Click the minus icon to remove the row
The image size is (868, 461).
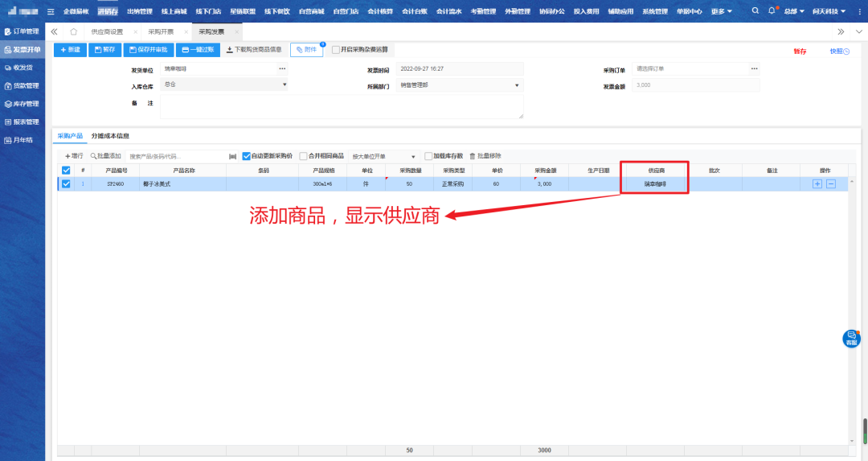tap(831, 184)
